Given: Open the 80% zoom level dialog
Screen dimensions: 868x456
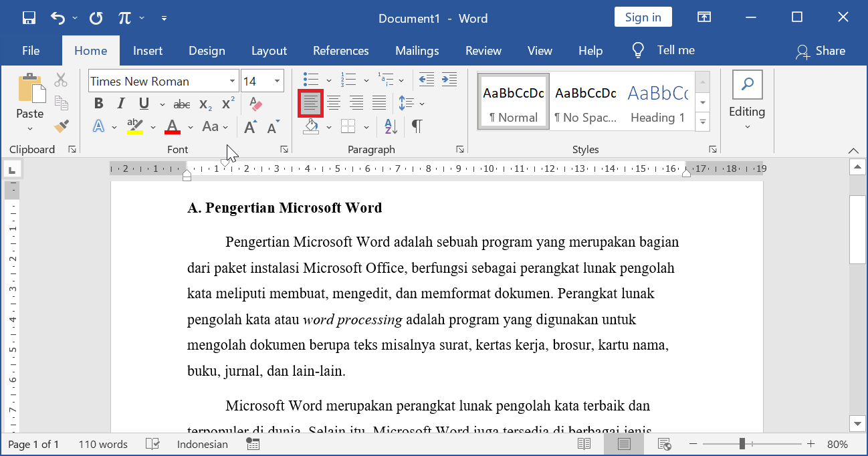Looking at the screenshot, I should (837, 444).
